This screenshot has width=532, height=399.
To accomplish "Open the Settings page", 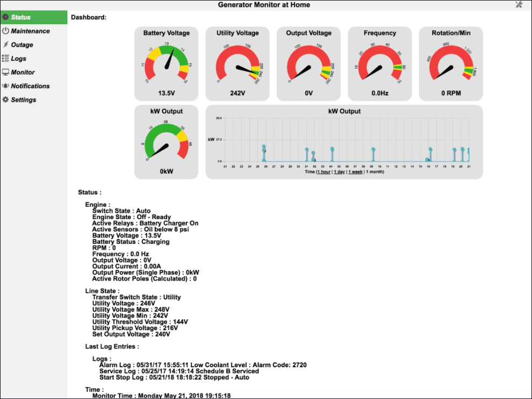I will pos(33,100).
